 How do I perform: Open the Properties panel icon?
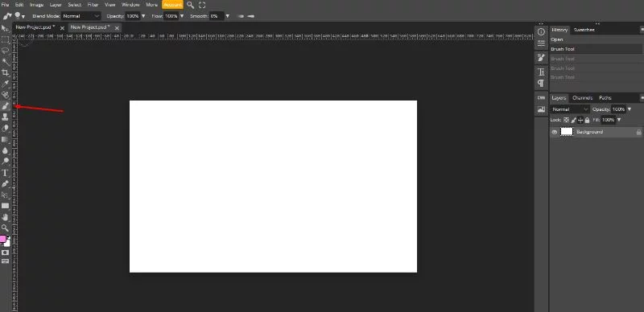coord(541,43)
